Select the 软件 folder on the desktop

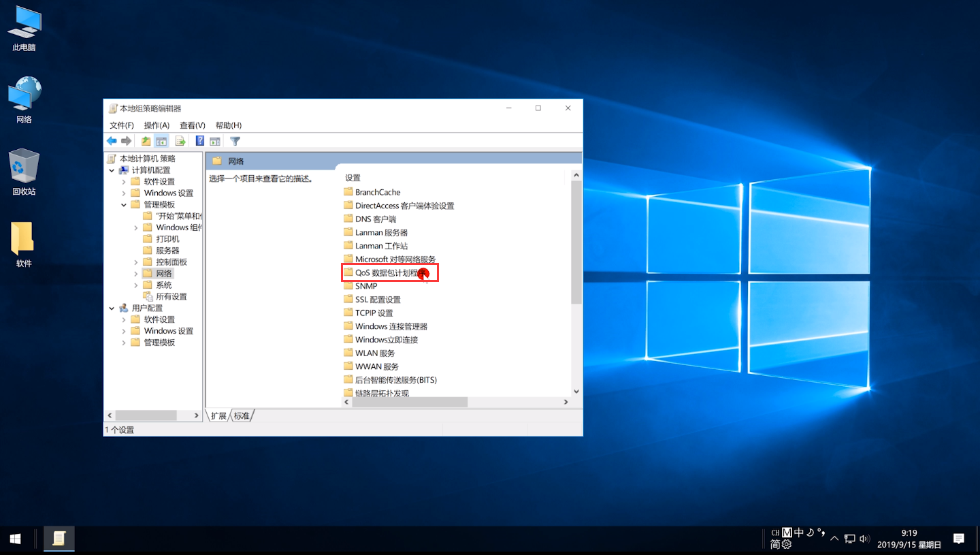(x=24, y=244)
